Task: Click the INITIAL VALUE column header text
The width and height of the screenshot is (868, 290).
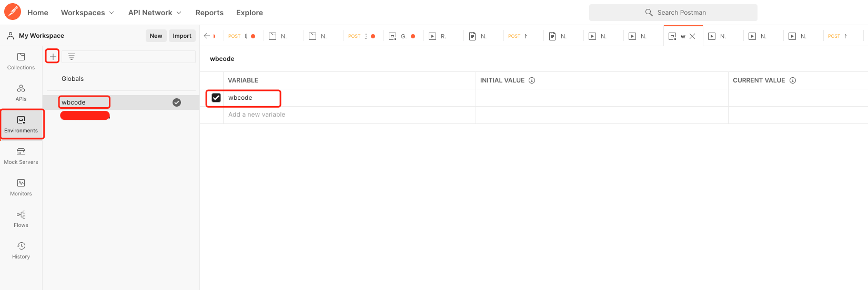Action: [x=502, y=80]
